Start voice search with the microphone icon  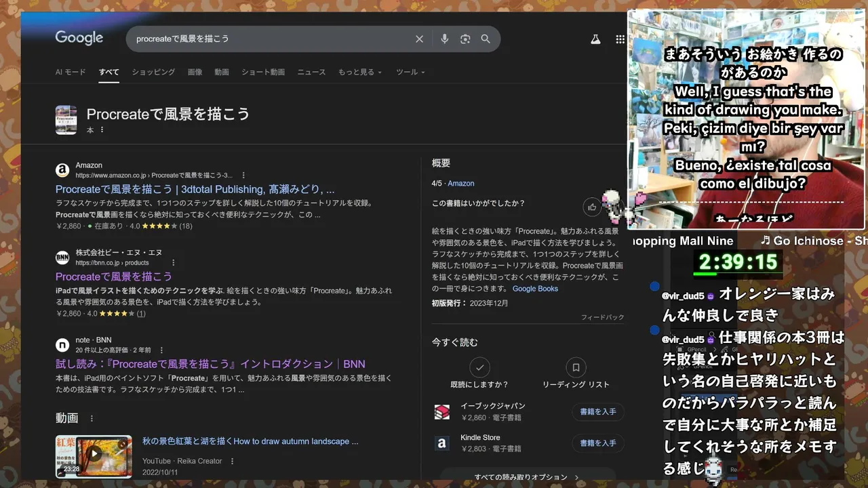point(444,39)
